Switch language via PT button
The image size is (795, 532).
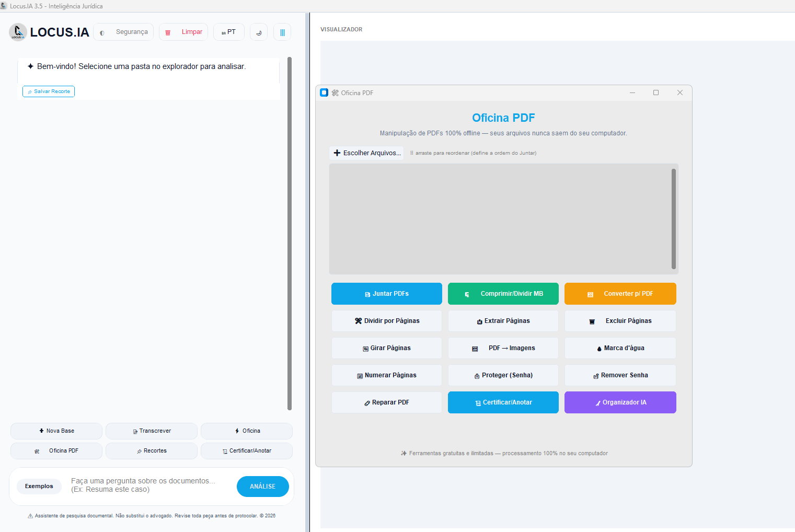coord(229,32)
